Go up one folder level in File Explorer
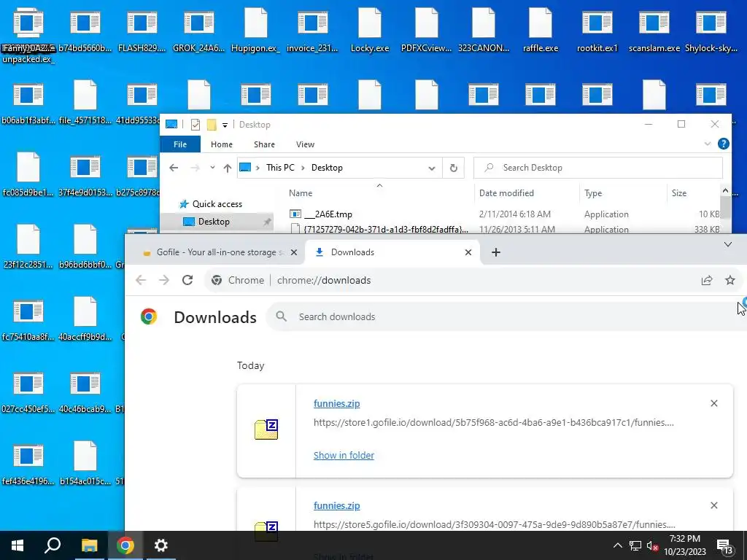747x560 pixels. pyautogui.click(x=228, y=168)
